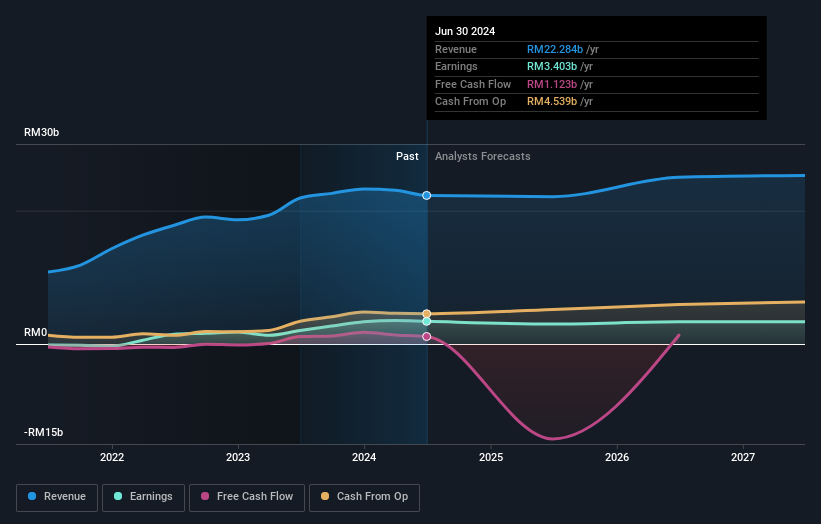The image size is (821, 524).
Task: Click the RM0 y-axis label
Action: 35,332
